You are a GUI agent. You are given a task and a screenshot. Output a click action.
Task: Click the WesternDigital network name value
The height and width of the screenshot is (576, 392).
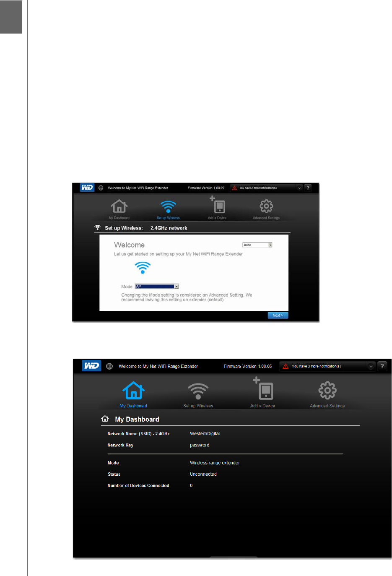click(205, 434)
